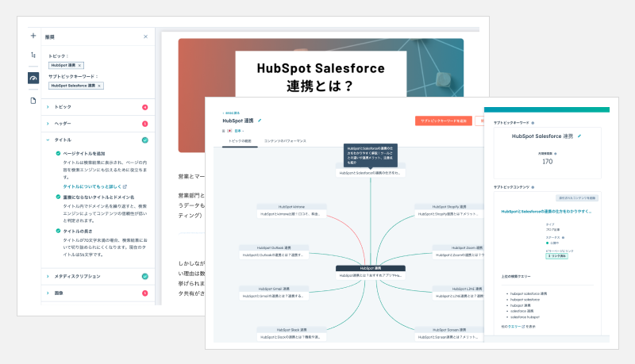The height and width of the screenshot is (364, 635).
Task: Select the optimize gauge icon in sidebar
Action: (33, 78)
